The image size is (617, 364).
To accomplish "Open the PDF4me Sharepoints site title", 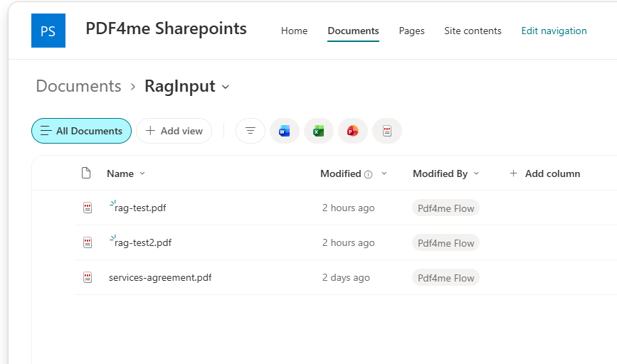I will (166, 28).
